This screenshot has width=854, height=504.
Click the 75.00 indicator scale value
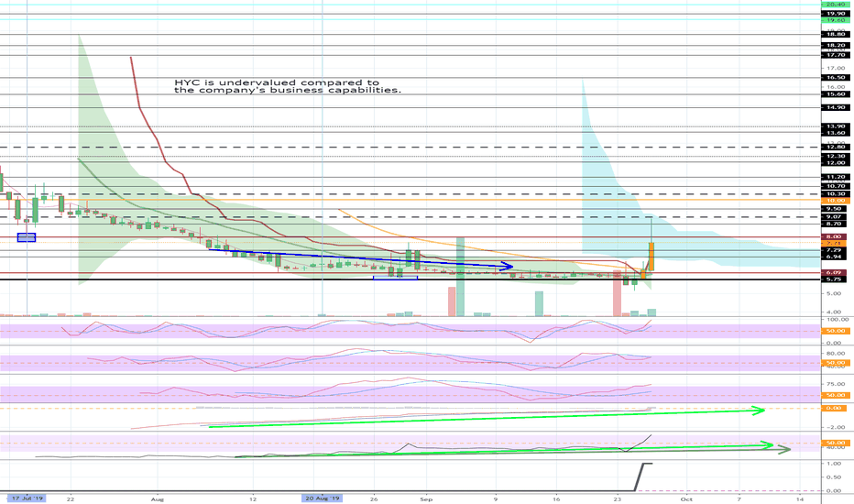(x=836, y=384)
